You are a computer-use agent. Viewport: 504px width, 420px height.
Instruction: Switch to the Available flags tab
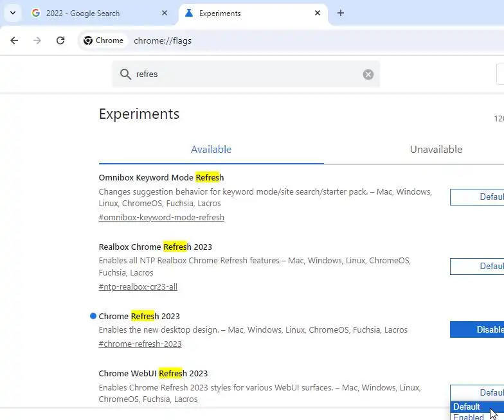[211, 149]
